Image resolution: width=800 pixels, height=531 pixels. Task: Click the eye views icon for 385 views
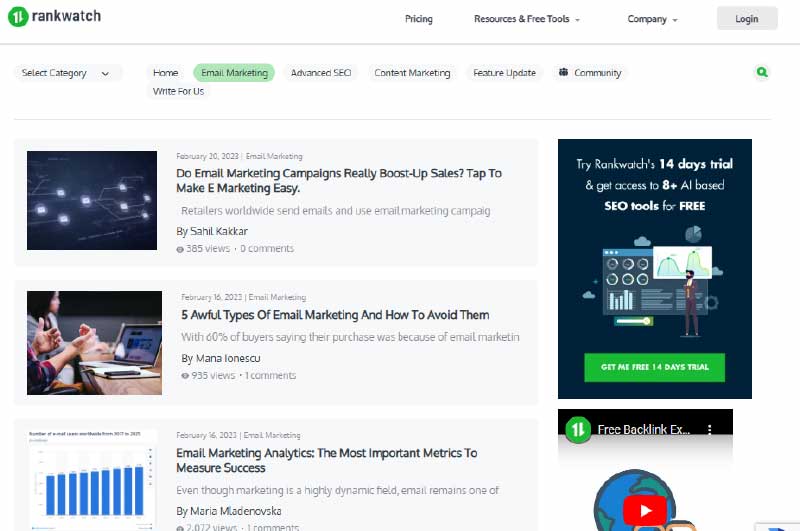(180, 249)
